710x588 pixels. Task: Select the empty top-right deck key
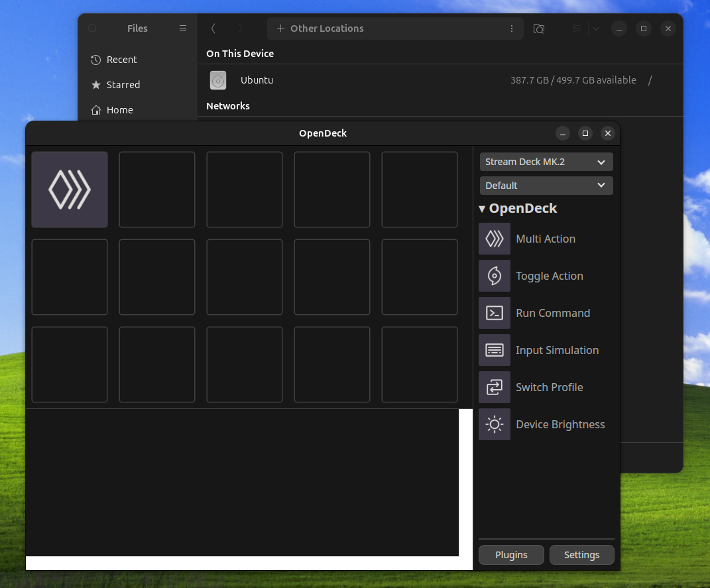pos(420,190)
